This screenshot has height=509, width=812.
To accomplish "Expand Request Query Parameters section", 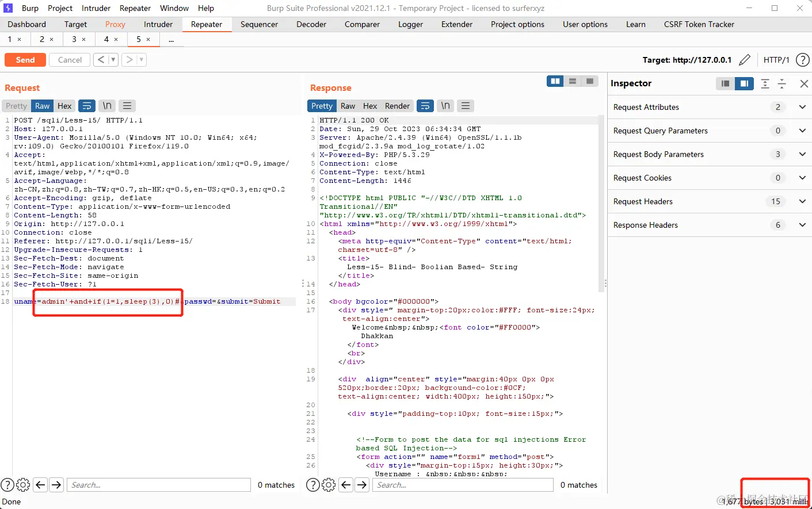I will click(802, 131).
